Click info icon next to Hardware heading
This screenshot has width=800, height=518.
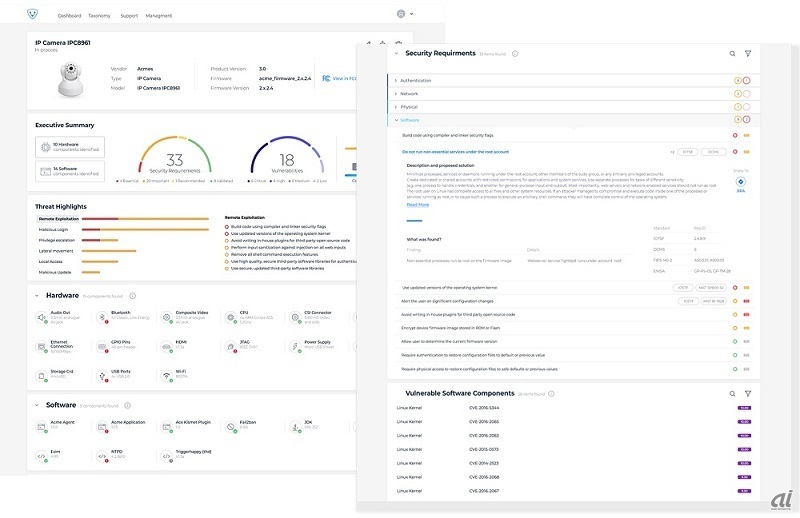point(132,296)
